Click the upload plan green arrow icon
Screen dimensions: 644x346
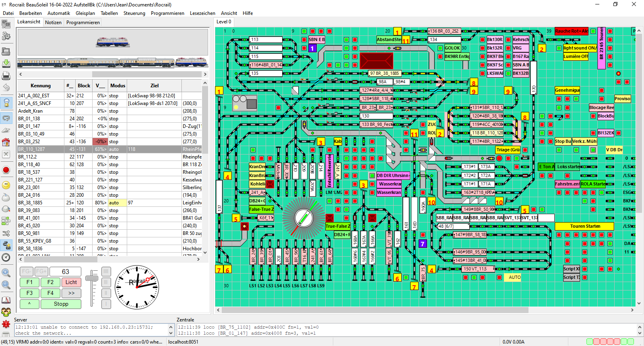tap(6, 63)
